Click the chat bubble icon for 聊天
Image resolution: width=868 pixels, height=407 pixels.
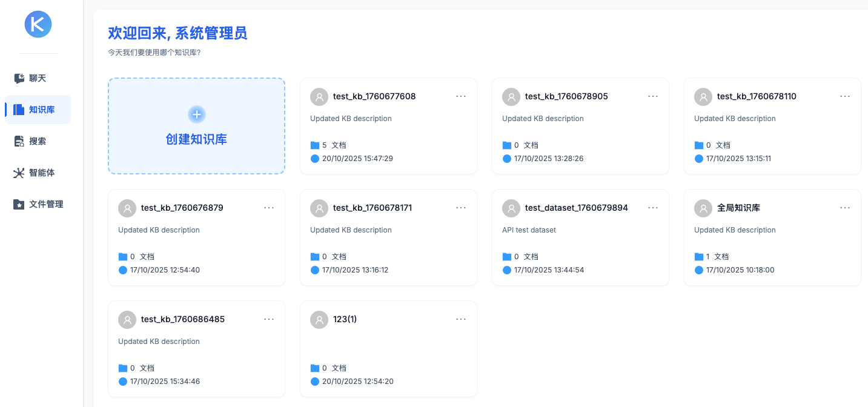pos(19,78)
